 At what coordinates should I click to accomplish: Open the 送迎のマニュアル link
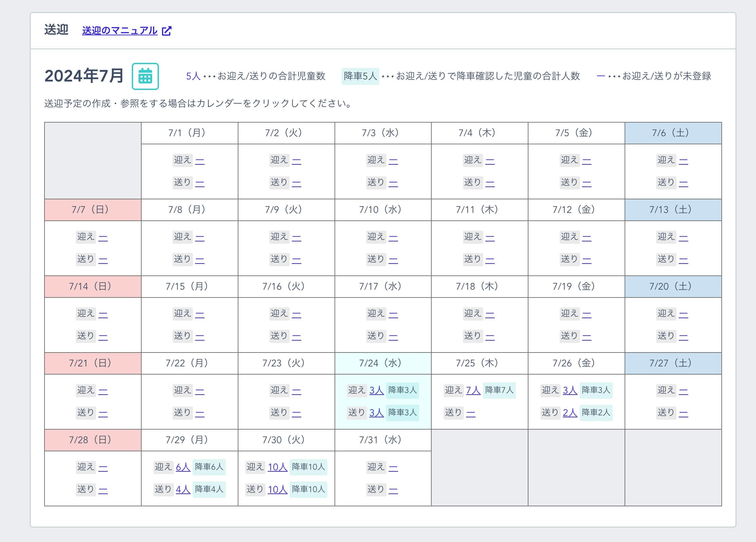coord(120,31)
